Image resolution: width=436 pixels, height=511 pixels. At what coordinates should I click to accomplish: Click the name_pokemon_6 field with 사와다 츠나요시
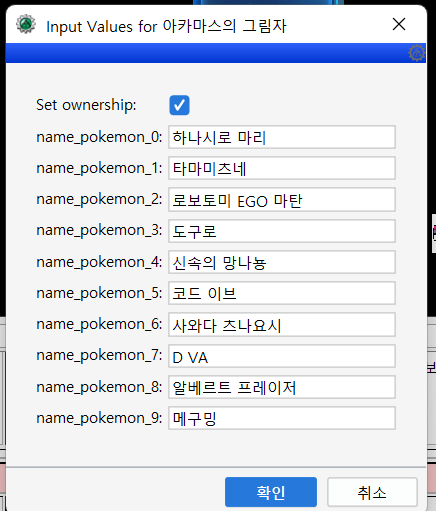(x=282, y=324)
